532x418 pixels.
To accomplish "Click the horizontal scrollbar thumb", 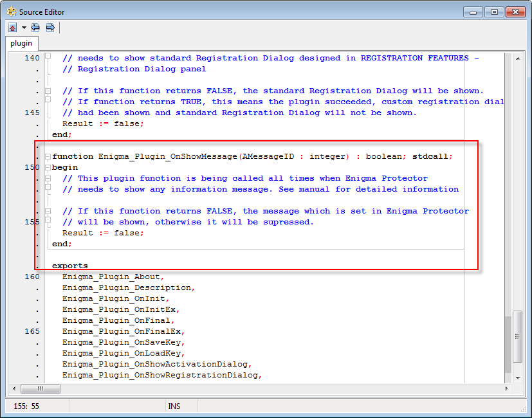I will [41, 388].
